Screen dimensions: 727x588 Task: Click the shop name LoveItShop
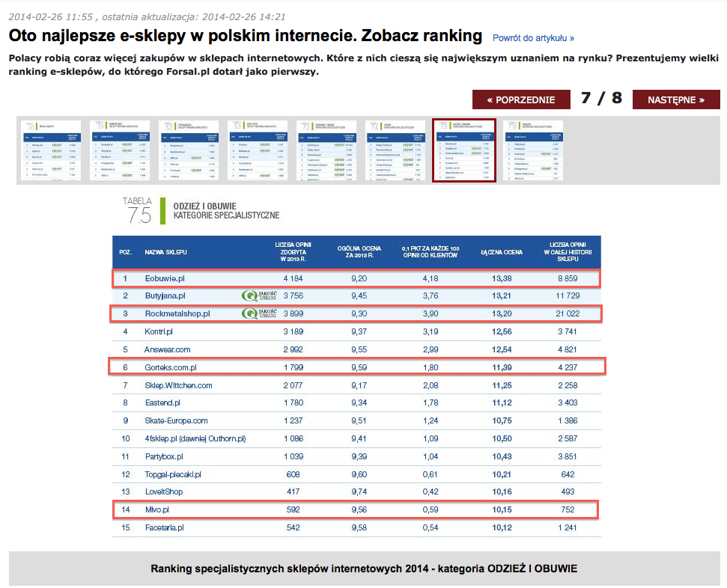tap(164, 491)
